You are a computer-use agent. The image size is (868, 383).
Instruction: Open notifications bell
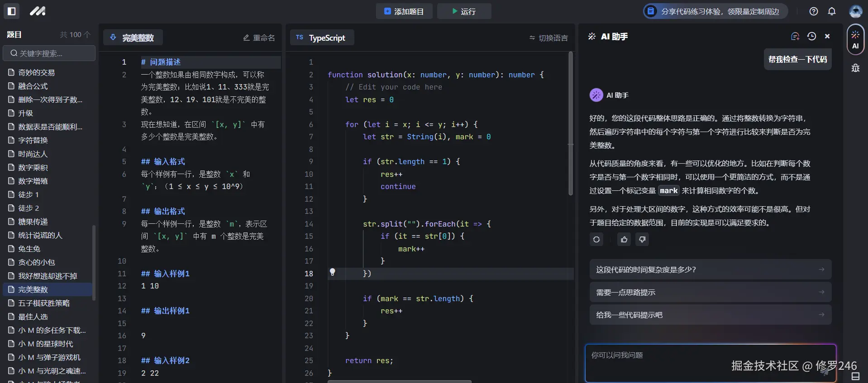tap(831, 11)
